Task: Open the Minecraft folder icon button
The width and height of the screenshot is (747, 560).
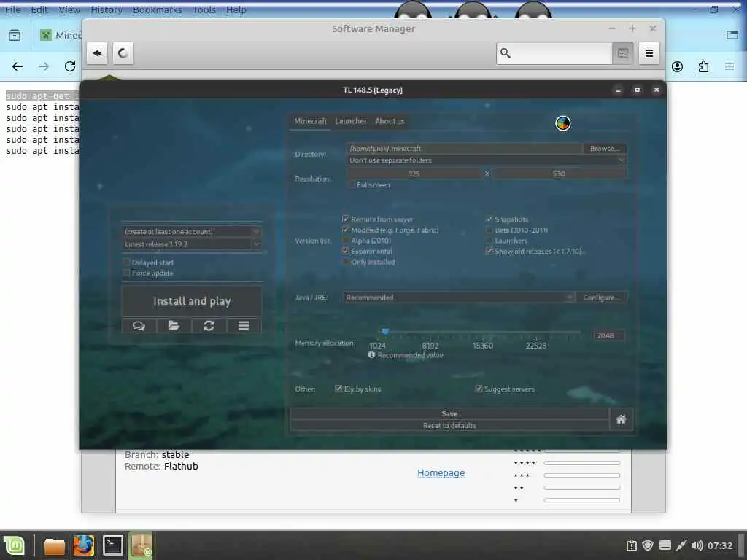Action: (174, 326)
